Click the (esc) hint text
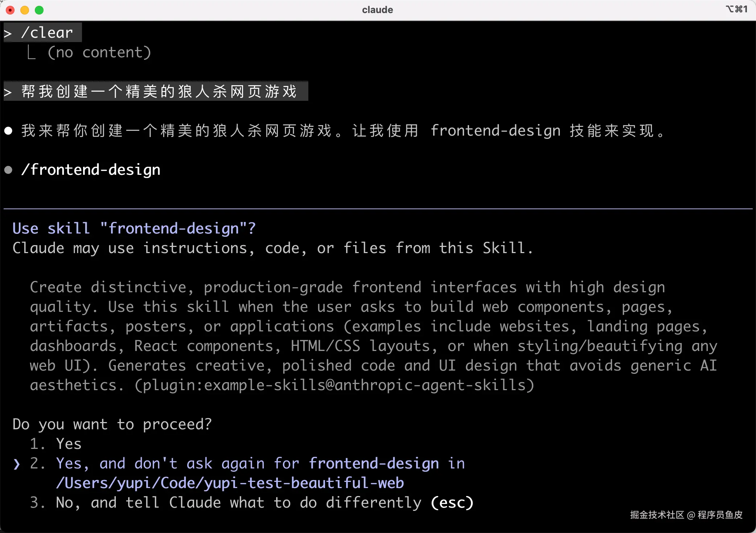 pos(452,503)
